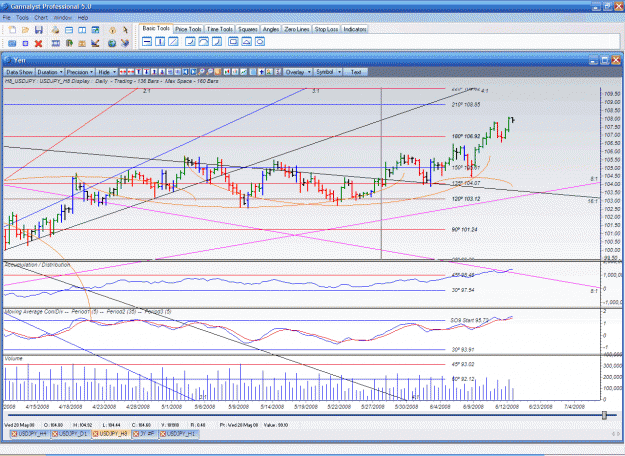625x456 pixels.
Task: Click the zoom out magnifier on chart toolbar
Action: click(209, 72)
